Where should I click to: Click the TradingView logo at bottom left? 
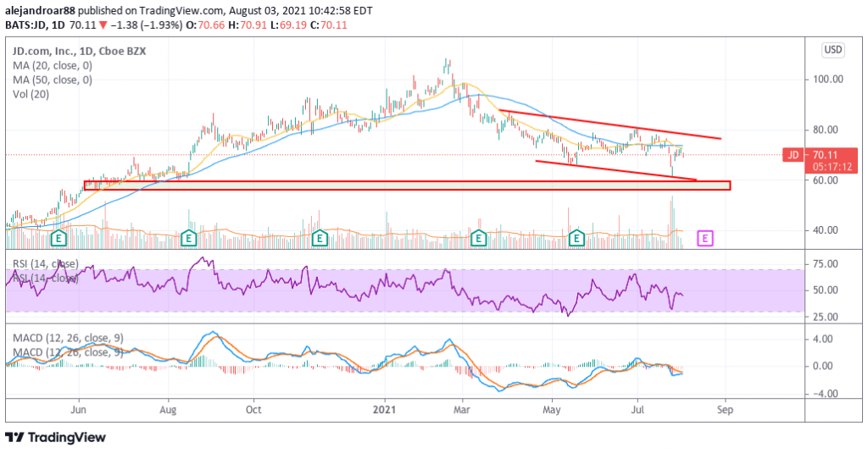coord(55,438)
